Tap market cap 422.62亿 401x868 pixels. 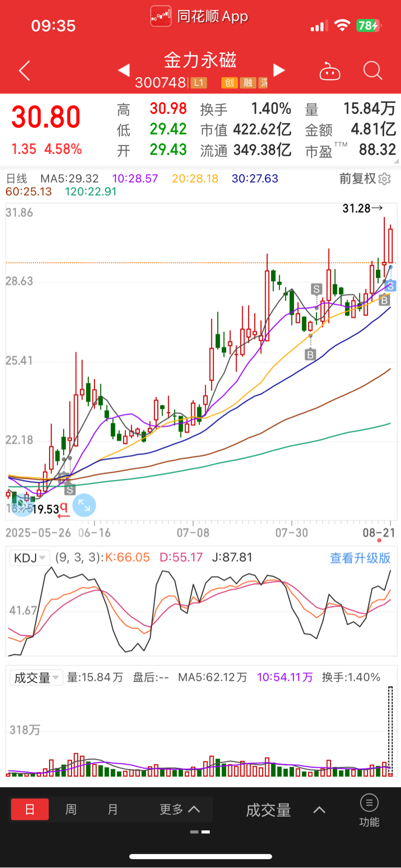pos(262,129)
